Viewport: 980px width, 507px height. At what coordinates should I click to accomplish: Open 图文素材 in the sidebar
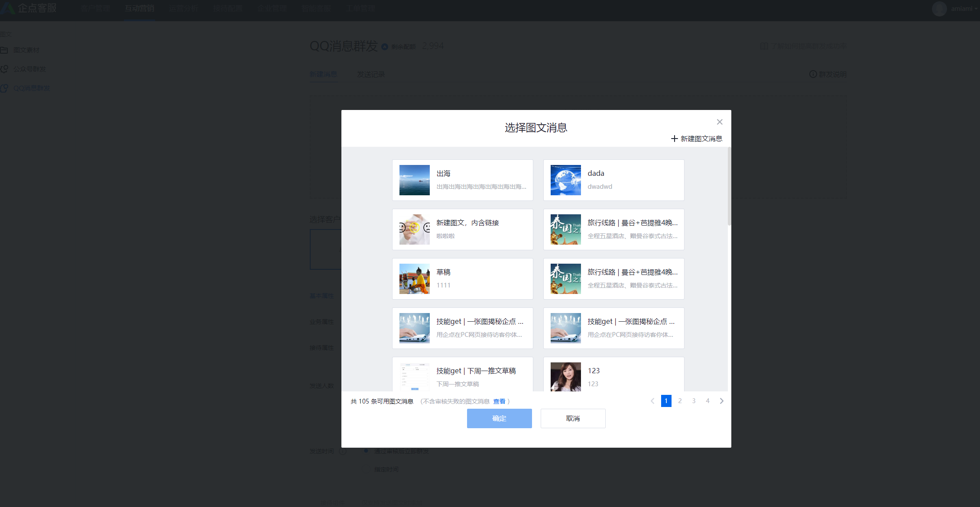pos(26,50)
